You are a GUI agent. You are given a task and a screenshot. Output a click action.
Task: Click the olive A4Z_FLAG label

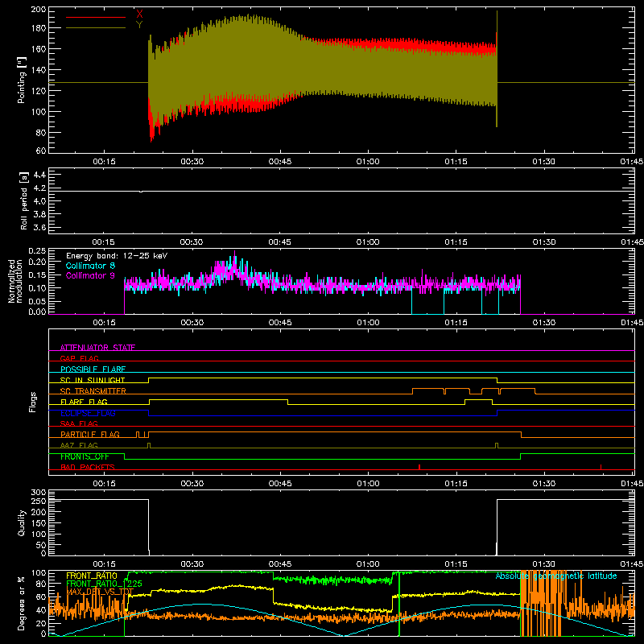(x=79, y=445)
